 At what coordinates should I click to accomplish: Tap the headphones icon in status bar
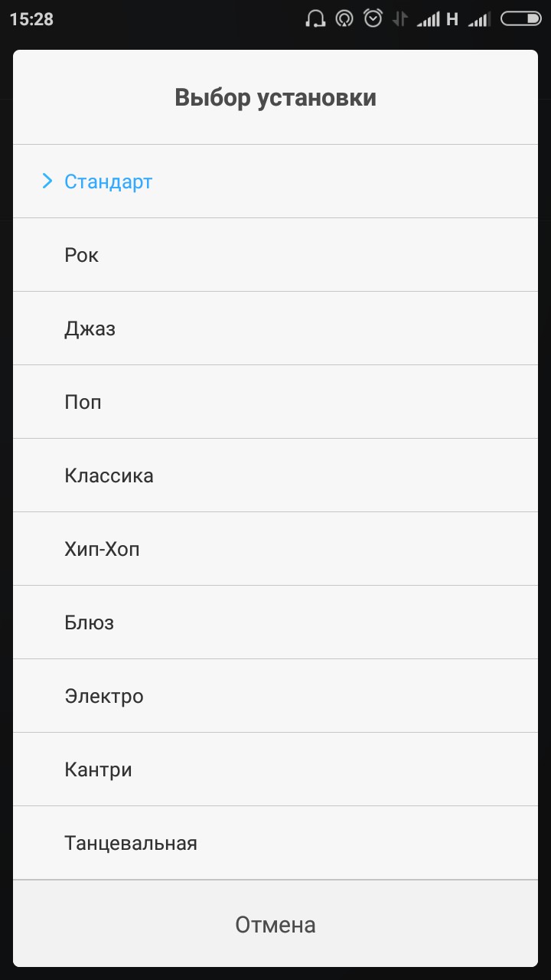tap(315, 19)
